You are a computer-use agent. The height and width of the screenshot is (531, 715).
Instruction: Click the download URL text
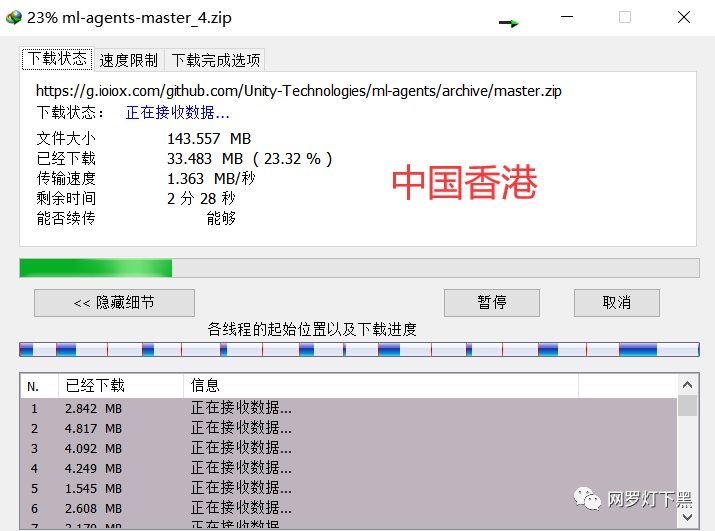tap(299, 91)
